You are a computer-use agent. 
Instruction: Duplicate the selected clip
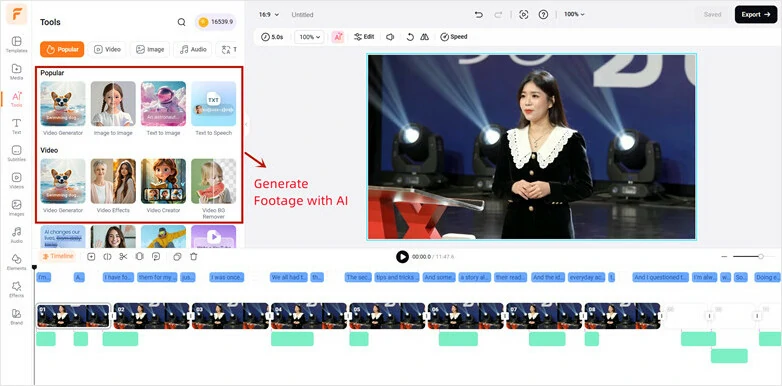[177, 256]
